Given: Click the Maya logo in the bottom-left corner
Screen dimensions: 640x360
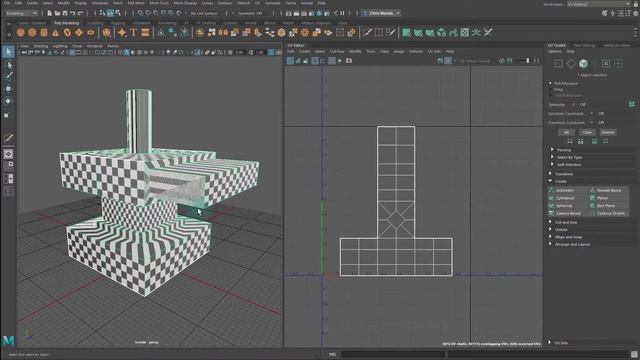Looking at the screenshot, I should tap(8, 341).
